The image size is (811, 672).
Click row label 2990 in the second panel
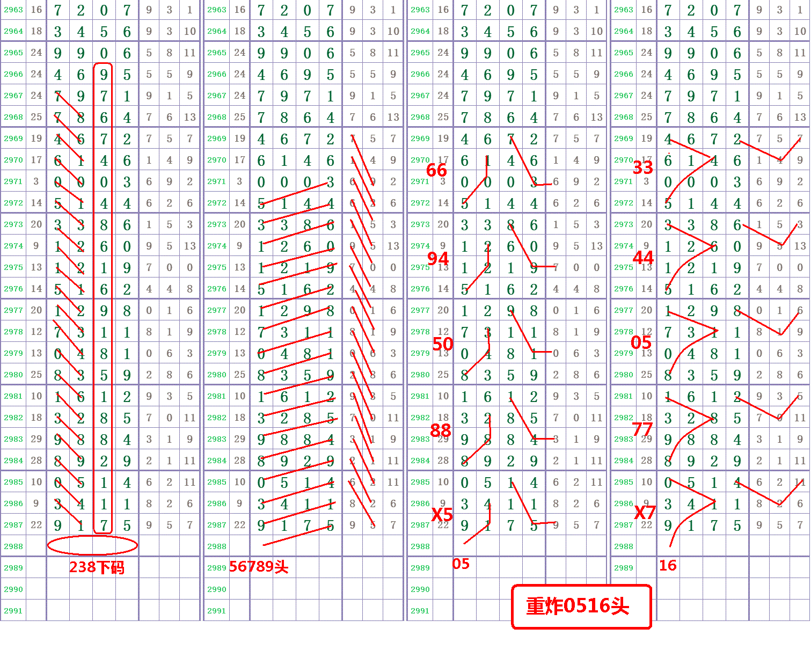click(x=217, y=589)
